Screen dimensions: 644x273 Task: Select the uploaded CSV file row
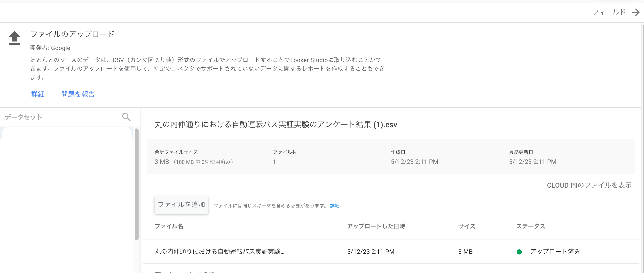coord(220,252)
